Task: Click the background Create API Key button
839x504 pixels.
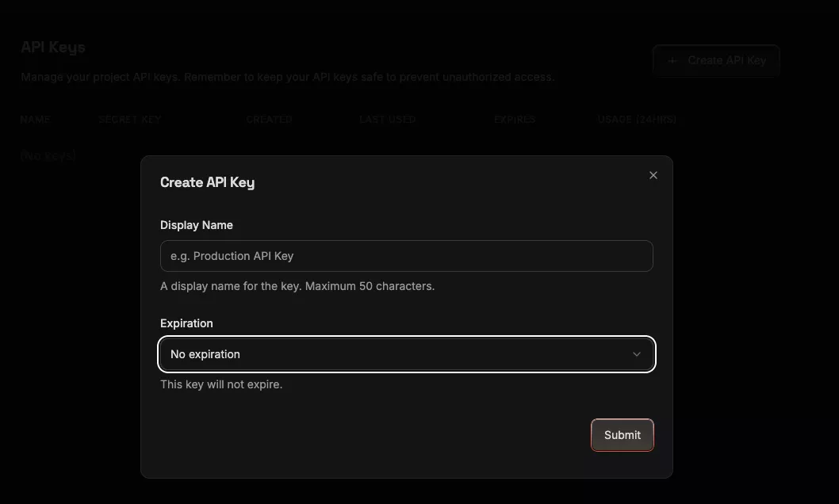Action: tap(716, 60)
